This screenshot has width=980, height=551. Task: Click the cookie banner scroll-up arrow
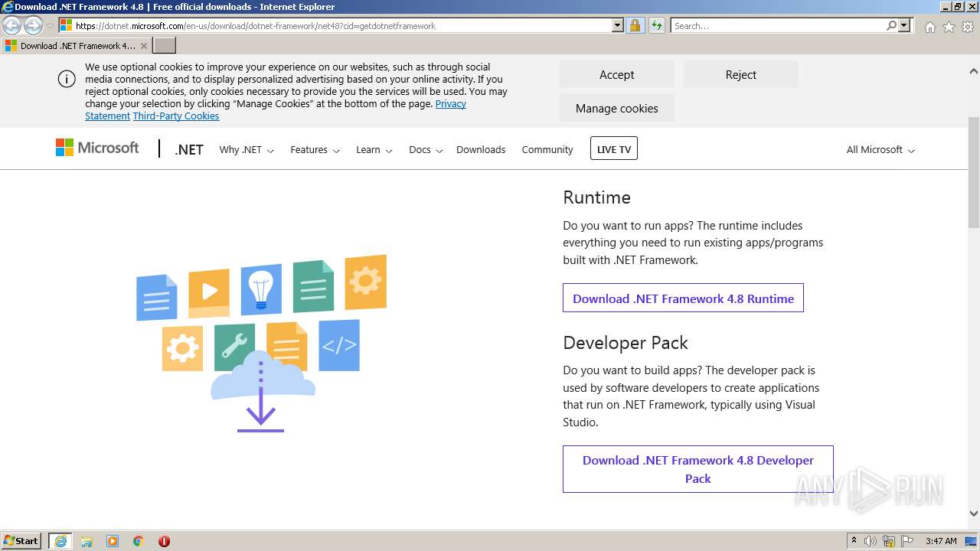pyautogui.click(x=974, y=71)
